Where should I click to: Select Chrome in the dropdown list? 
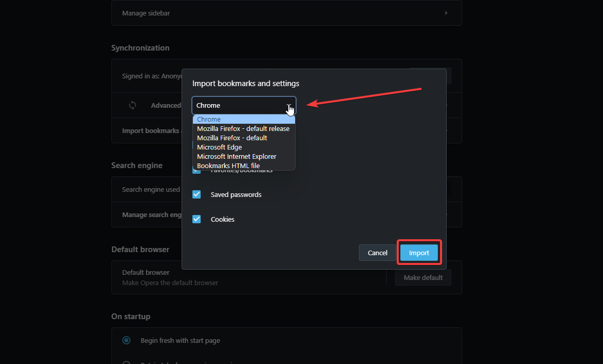[244, 120]
